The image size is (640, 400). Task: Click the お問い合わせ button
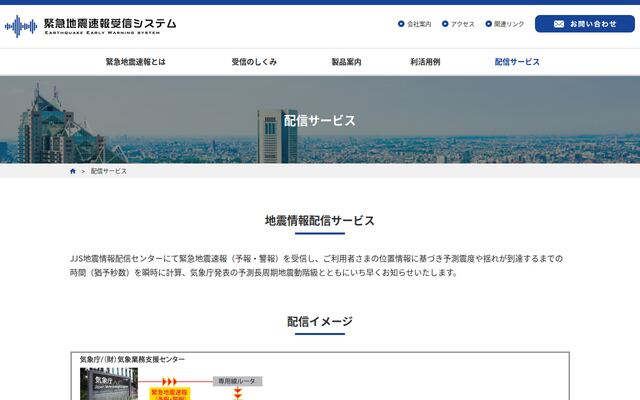584,24
